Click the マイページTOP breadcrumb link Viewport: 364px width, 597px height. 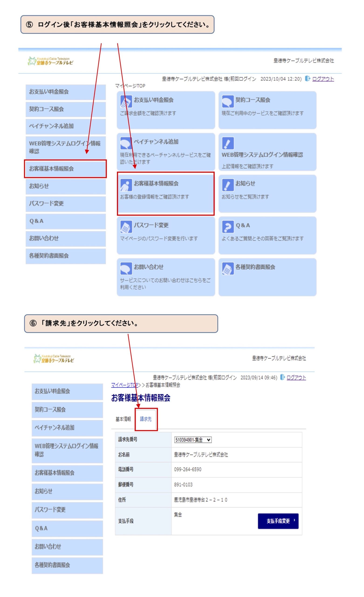[x=124, y=385]
